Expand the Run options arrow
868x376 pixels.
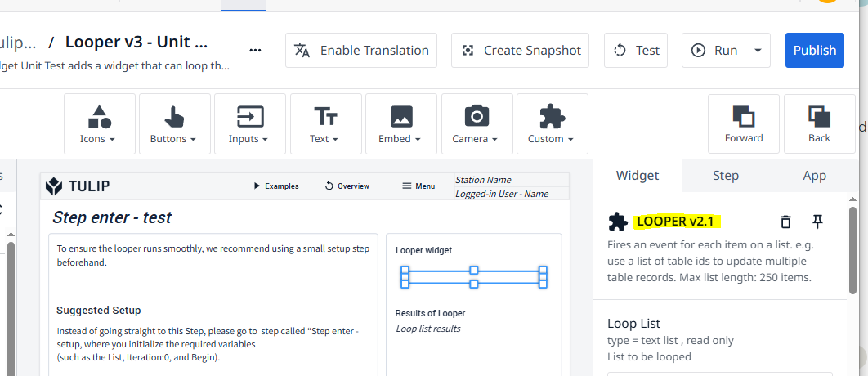tap(758, 51)
